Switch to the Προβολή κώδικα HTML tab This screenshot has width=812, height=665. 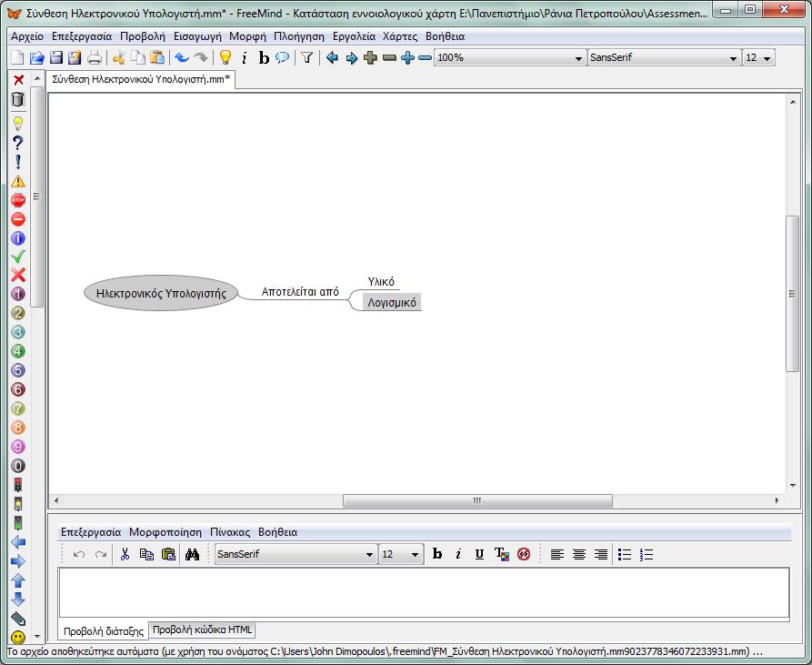click(202, 630)
